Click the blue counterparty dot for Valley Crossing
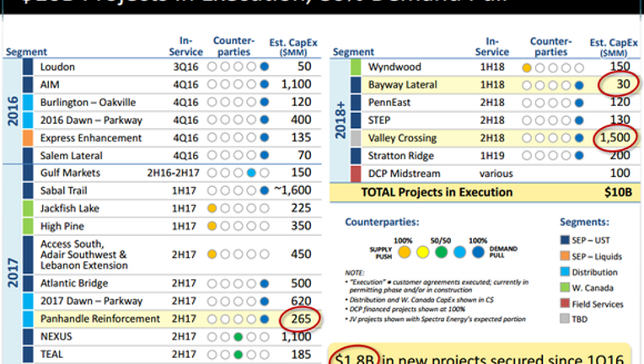644x364 pixels. click(x=579, y=138)
